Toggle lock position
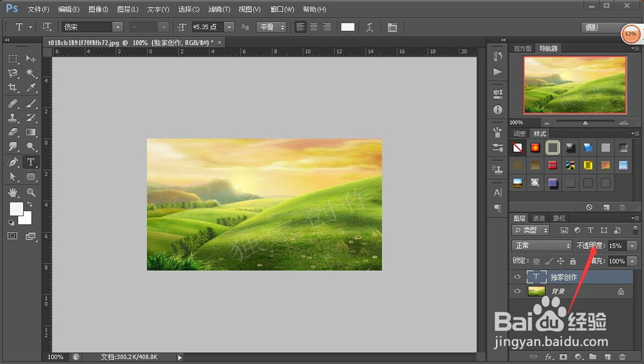The width and height of the screenshot is (644, 364). click(x=561, y=261)
